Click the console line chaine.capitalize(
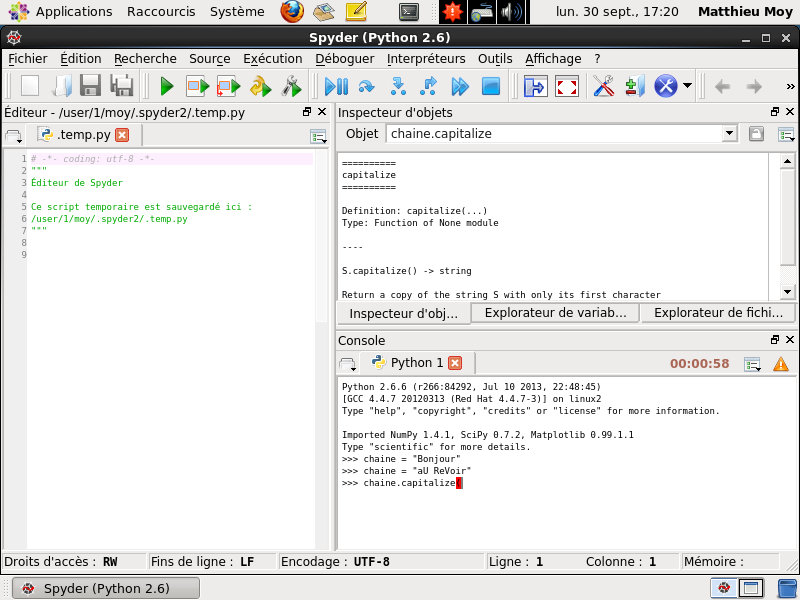800x600 pixels. pos(402,483)
